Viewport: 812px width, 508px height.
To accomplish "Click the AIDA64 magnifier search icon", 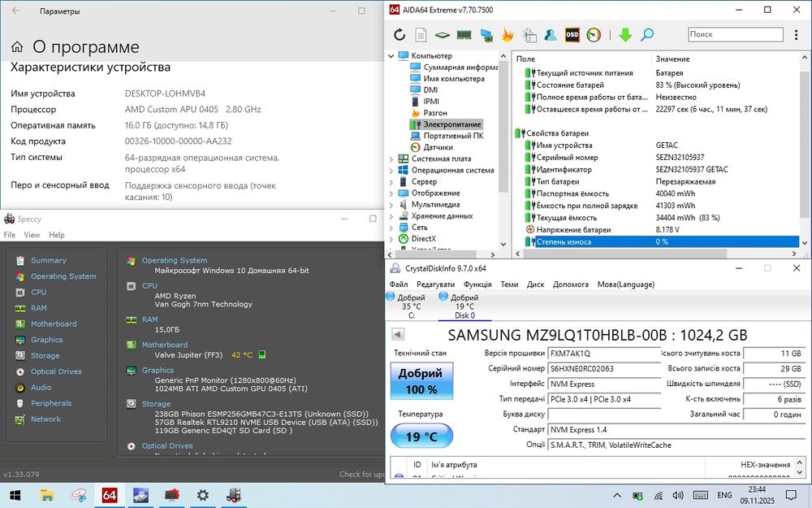I will tap(647, 35).
